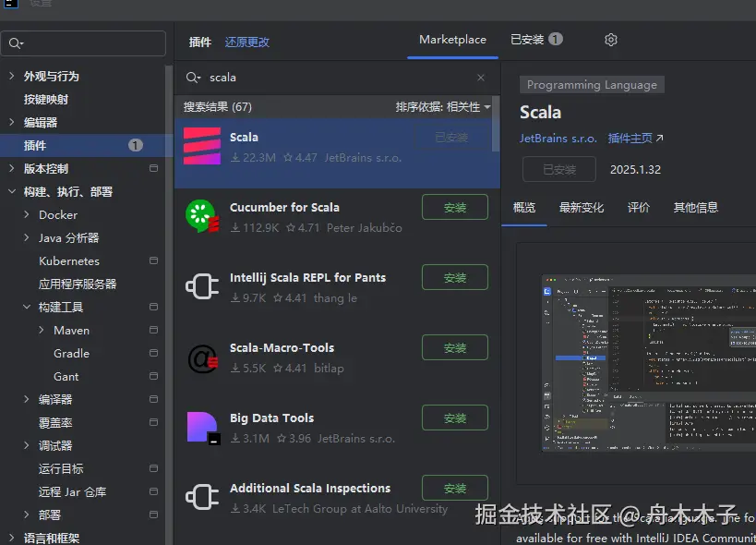756x545 pixels.
Task: Clear the scala search text
Action: point(481,78)
